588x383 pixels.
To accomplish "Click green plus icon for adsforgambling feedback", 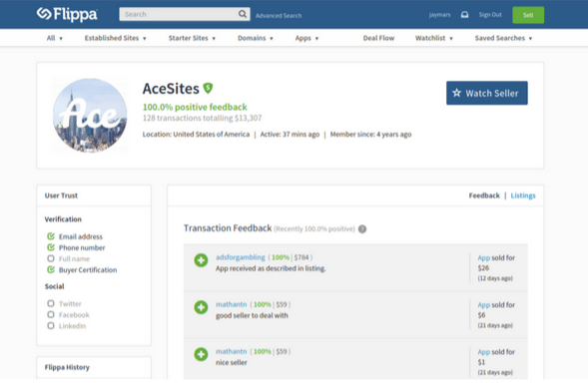I will tap(201, 260).
